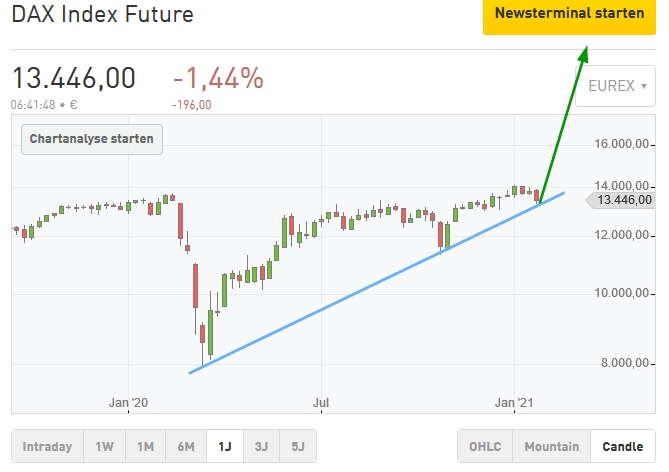The width and height of the screenshot is (669, 472).
Task: Click the active 1J period tab
Action: pyautogui.click(x=226, y=447)
